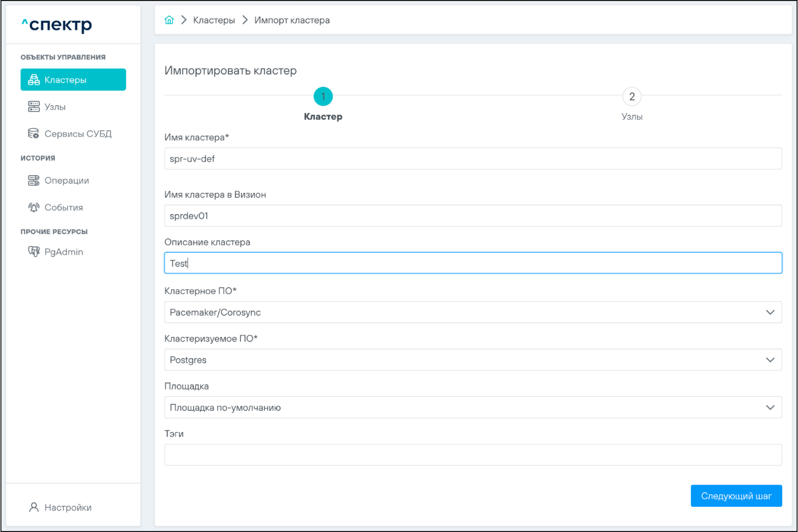Viewport: 798px width, 532px height.
Task: Follow the Кластеры breadcrumb link
Action: pyautogui.click(x=214, y=20)
